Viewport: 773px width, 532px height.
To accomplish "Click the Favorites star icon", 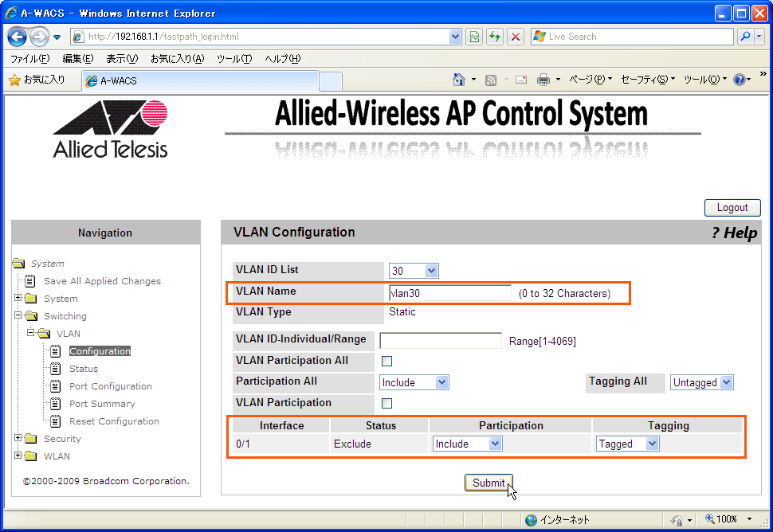I will pos(14,80).
